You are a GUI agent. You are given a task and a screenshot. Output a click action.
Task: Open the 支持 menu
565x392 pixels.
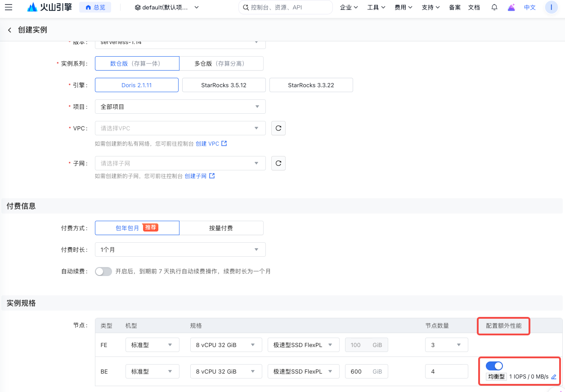click(x=431, y=7)
